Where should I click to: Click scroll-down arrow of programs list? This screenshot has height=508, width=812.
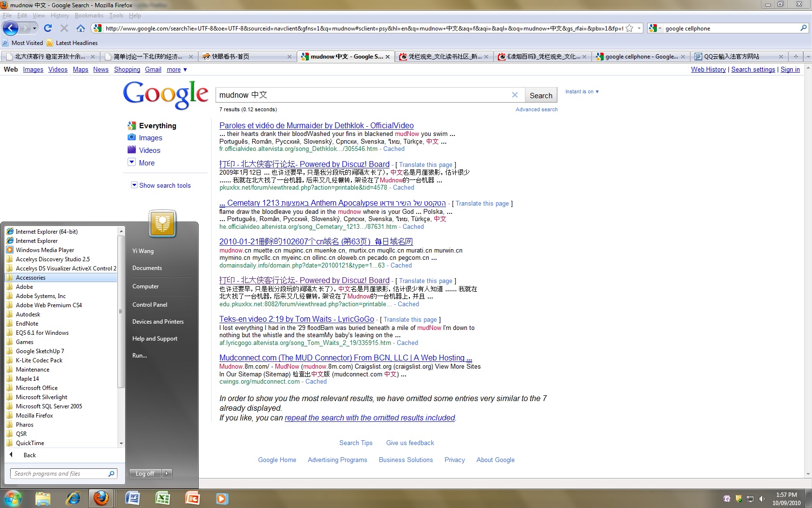tap(121, 443)
